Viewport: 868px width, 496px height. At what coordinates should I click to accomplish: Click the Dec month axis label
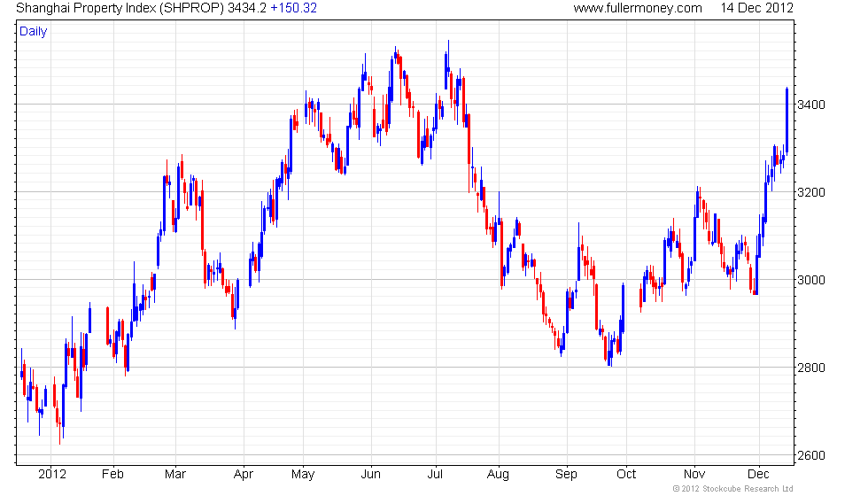(758, 475)
